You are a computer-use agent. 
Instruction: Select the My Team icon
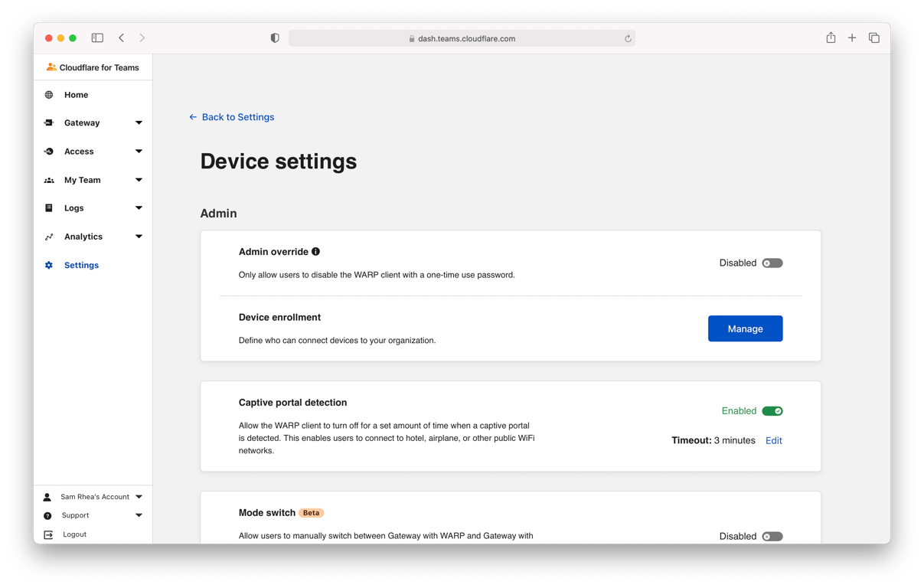coord(49,179)
